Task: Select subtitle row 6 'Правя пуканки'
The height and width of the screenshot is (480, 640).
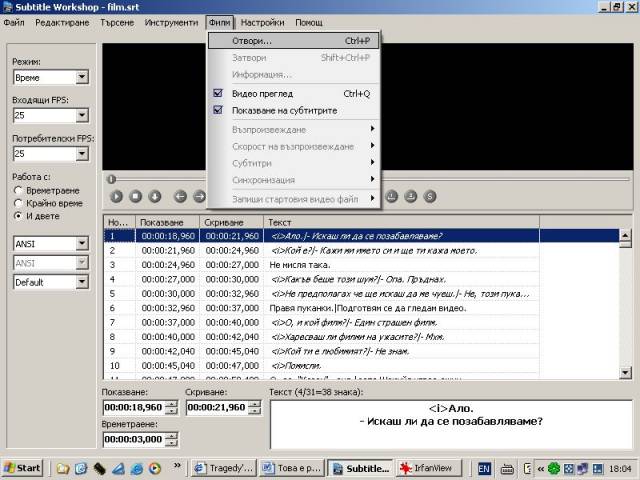Action: coord(322,308)
